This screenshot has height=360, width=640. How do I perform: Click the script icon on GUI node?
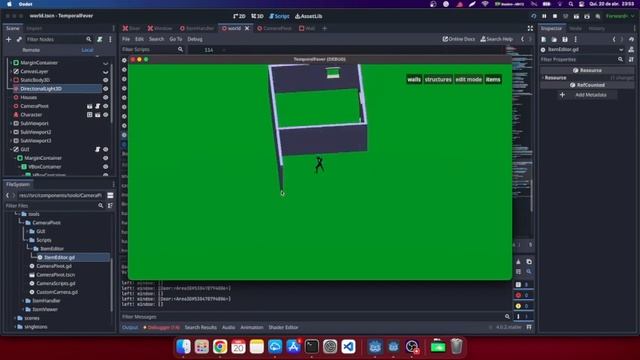pyautogui.click(x=97, y=149)
